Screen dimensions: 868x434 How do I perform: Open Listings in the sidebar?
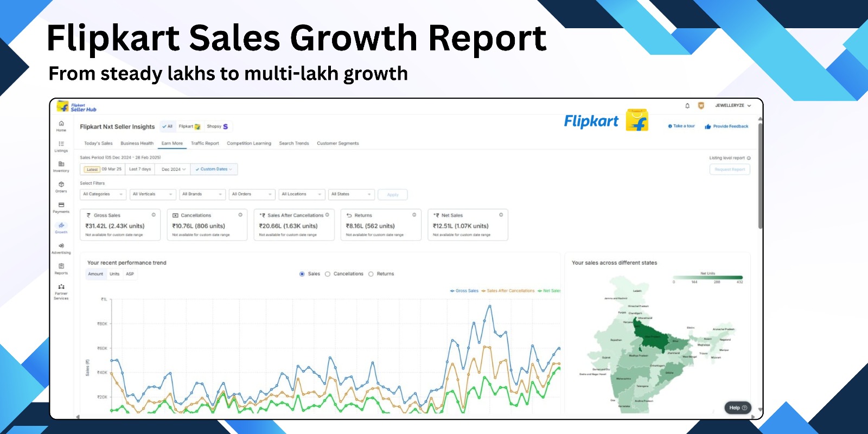pos(61,144)
